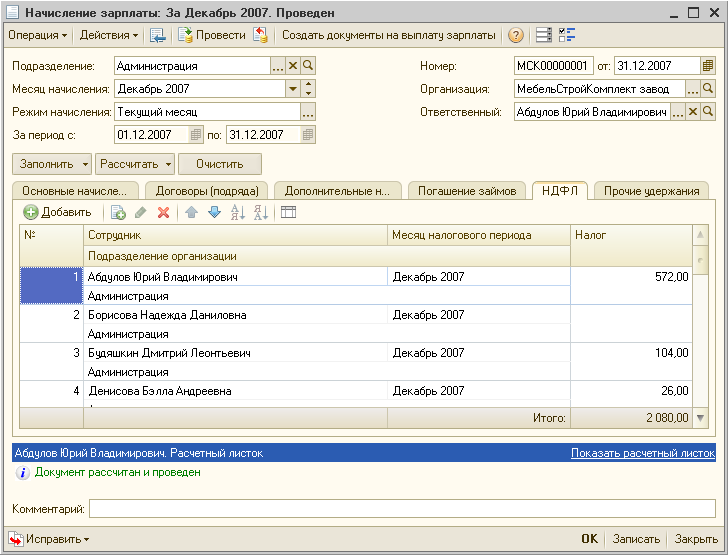
Task: Click the checklist settings icon in the toolbar
Action: 567,35
